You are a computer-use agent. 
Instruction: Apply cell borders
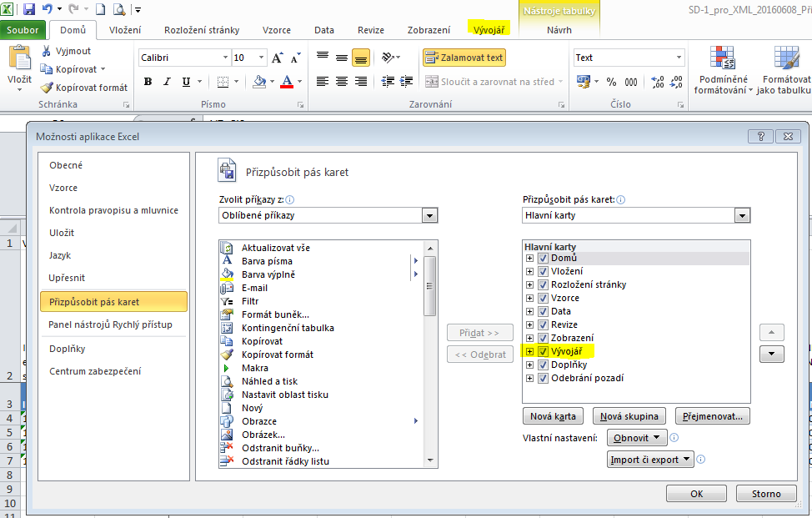[223, 81]
